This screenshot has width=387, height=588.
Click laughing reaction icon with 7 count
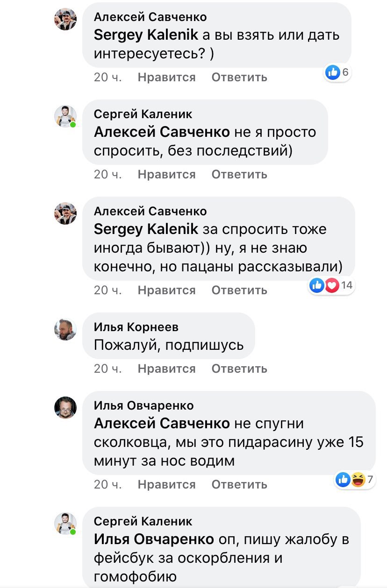(358, 479)
